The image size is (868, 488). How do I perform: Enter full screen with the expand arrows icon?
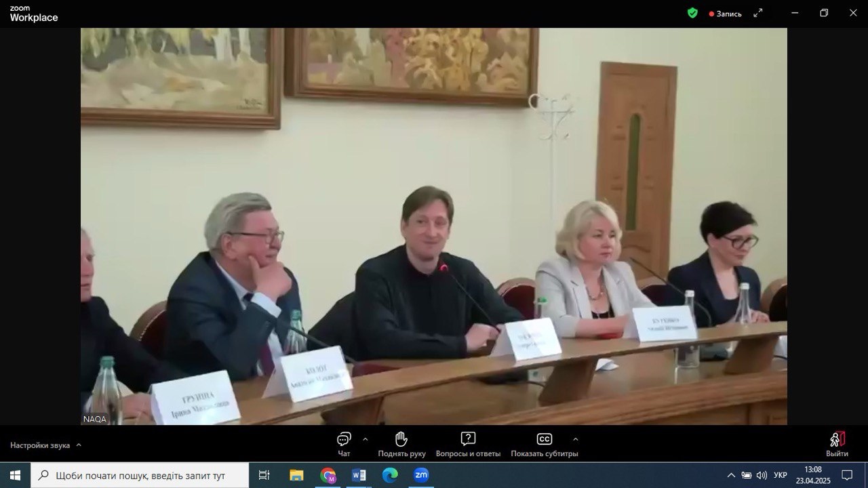[758, 13]
